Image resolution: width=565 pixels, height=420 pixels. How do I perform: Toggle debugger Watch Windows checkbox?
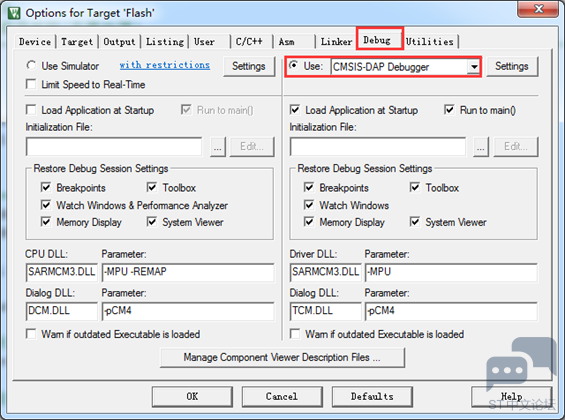tap(309, 205)
